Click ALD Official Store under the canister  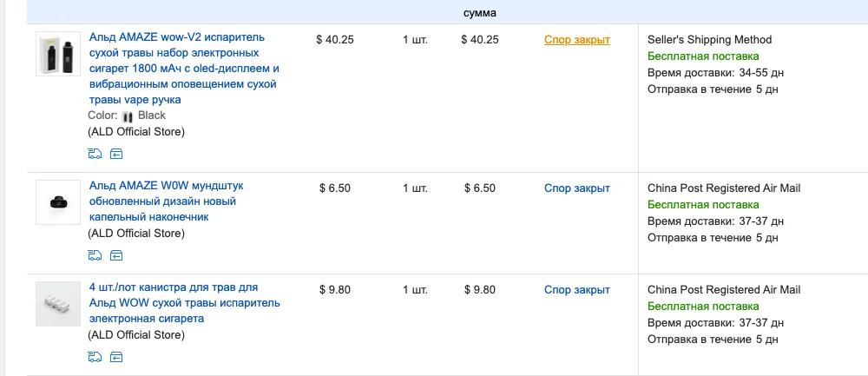coord(136,334)
